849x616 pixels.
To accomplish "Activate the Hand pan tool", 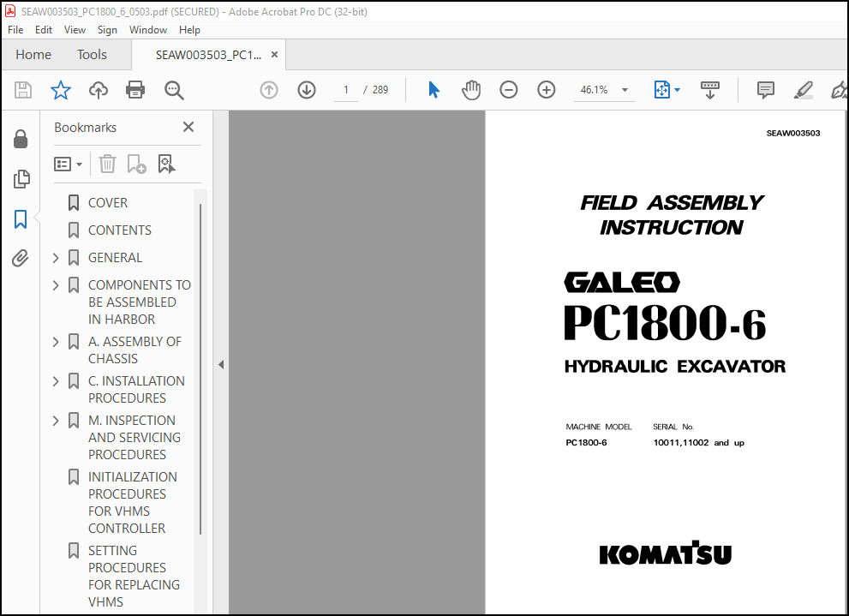I will (471, 90).
